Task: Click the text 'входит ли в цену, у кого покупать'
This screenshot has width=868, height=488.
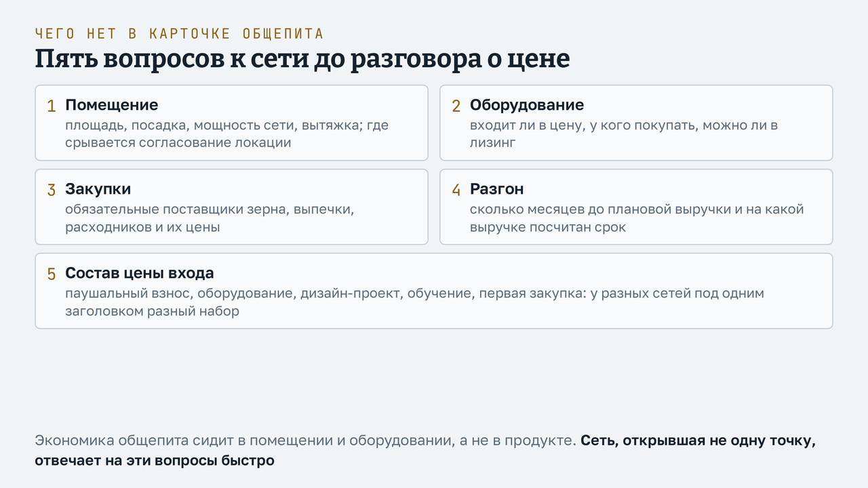Action: point(584,125)
